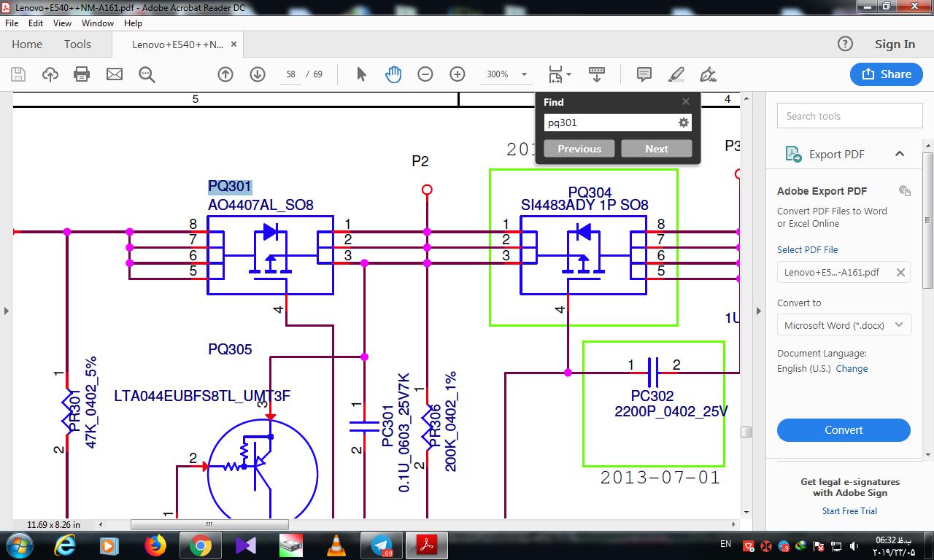Click the Share button
The width and height of the screenshot is (934, 560).
pos(887,74)
